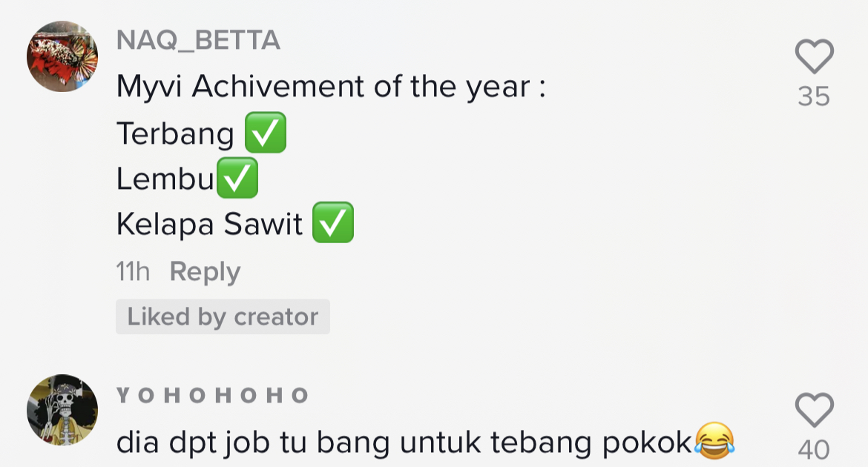This screenshot has width=868, height=467.
Task: Click the word Lembu in the comment
Action: click(165, 179)
